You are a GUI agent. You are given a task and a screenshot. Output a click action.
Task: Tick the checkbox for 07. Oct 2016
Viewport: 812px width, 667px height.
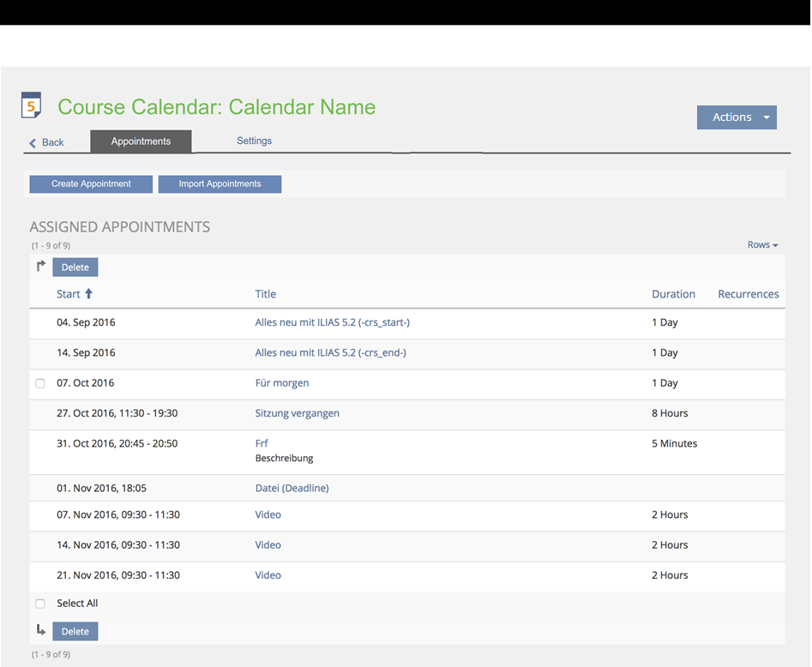[40, 383]
